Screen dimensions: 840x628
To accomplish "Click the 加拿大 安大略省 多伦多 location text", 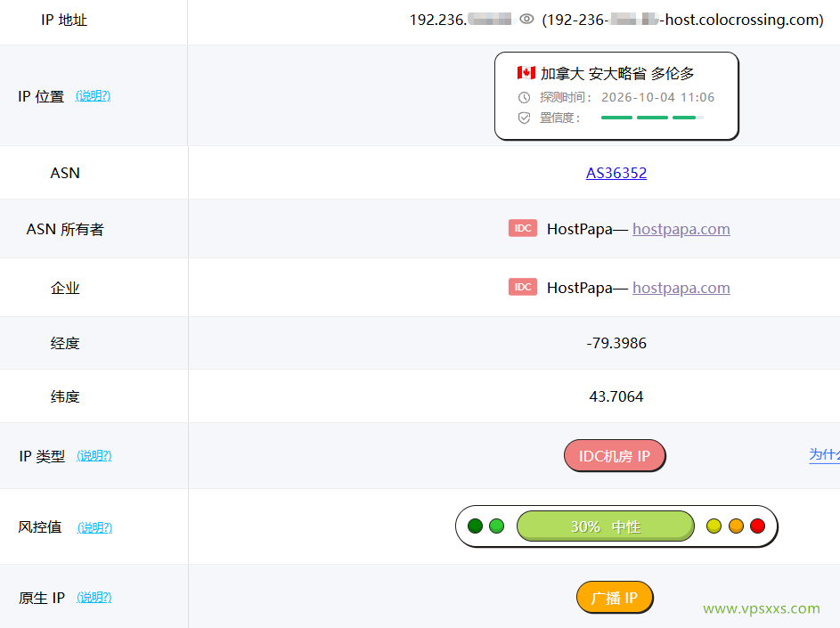I will tap(617, 73).
